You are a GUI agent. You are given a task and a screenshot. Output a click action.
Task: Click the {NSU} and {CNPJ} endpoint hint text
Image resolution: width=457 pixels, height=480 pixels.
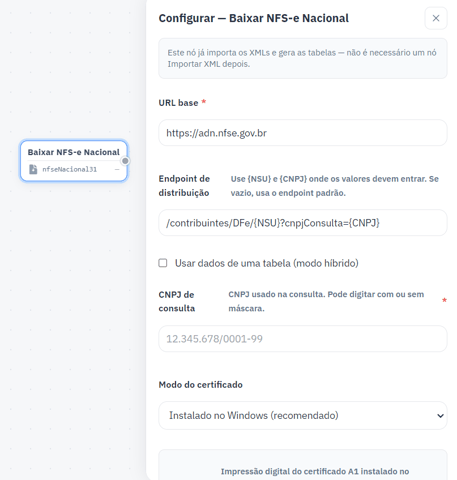coord(335,186)
